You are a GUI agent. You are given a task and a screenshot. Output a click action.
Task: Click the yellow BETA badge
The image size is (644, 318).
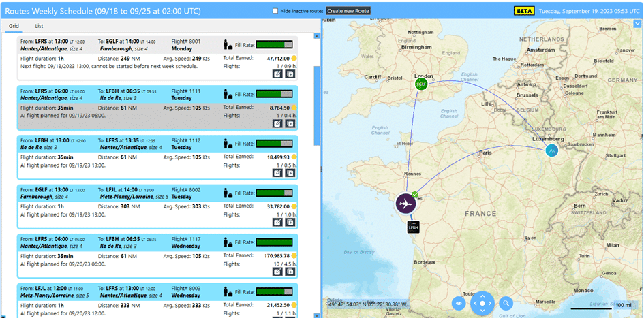(x=523, y=11)
